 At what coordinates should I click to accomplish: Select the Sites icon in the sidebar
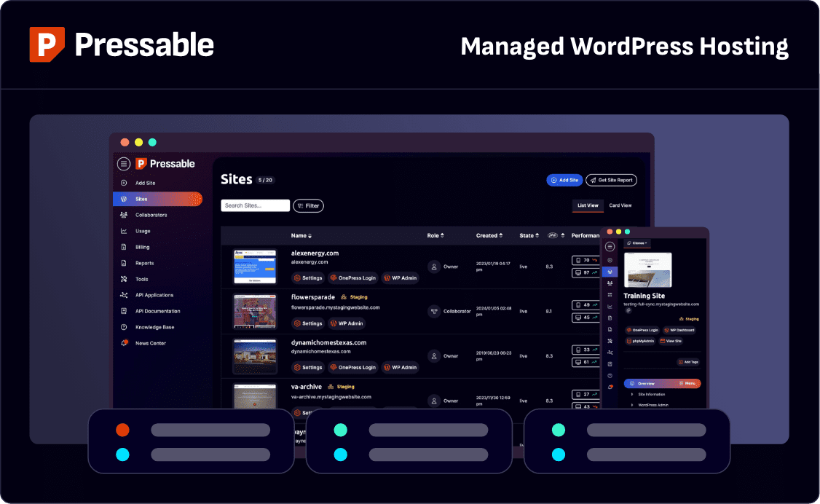124,199
